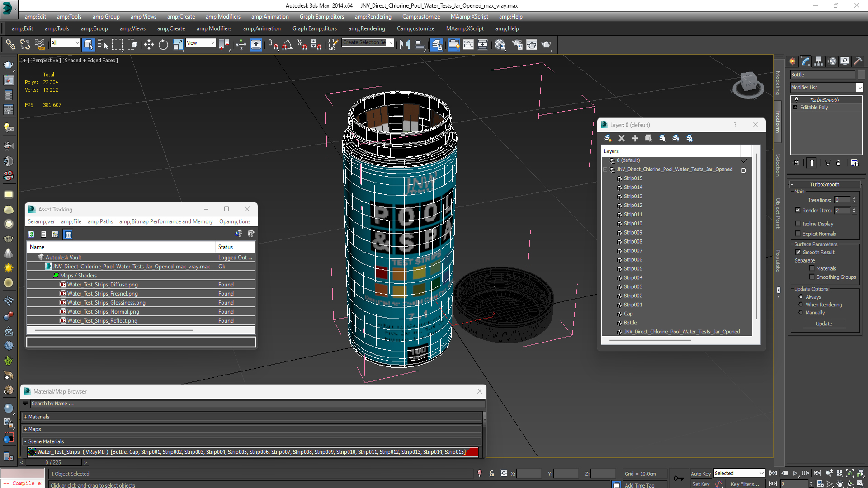
Task: Click the time slider 0 / 225
Action: point(53,462)
